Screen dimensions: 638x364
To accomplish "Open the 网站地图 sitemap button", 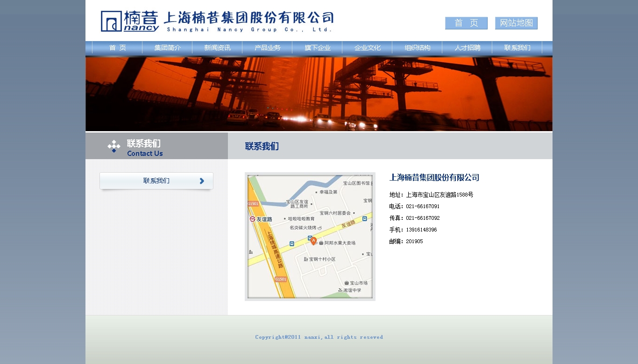I will point(516,23).
